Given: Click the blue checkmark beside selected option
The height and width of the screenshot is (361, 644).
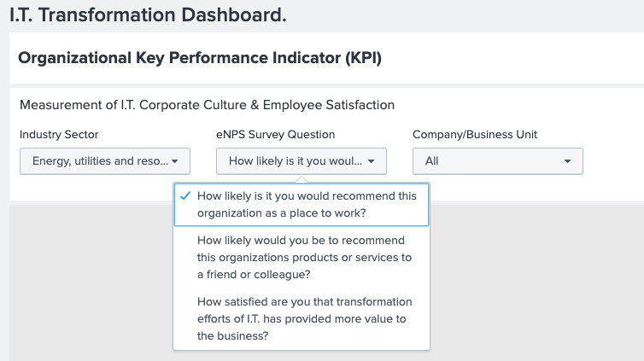Looking at the screenshot, I should pos(185,195).
